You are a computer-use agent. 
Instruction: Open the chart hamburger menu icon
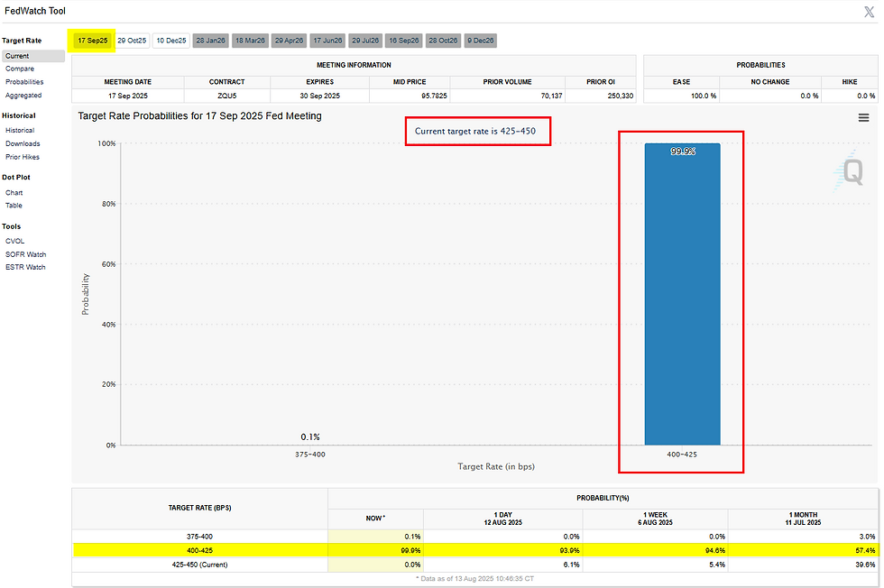coord(863,118)
